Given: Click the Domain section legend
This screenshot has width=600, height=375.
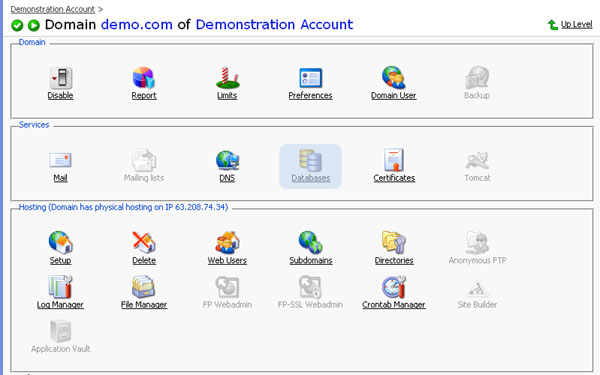Looking at the screenshot, I should point(32,42).
